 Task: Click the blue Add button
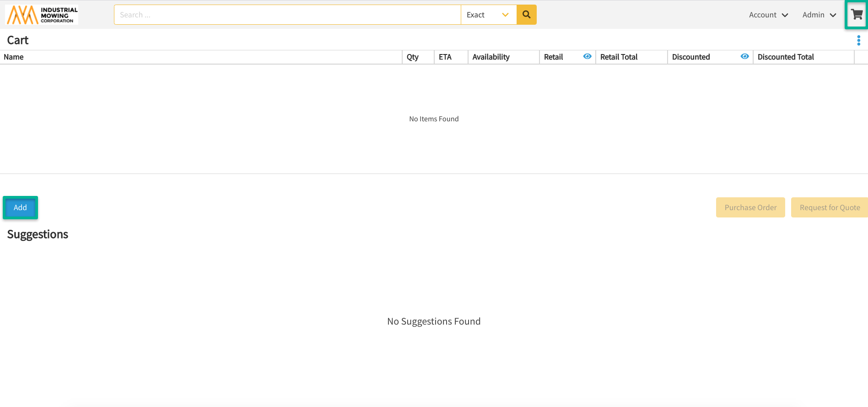pos(20,207)
